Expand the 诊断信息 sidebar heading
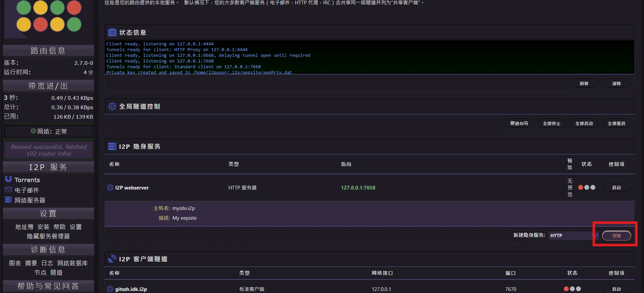This screenshot has height=293, width=644. tap(48, 250)
